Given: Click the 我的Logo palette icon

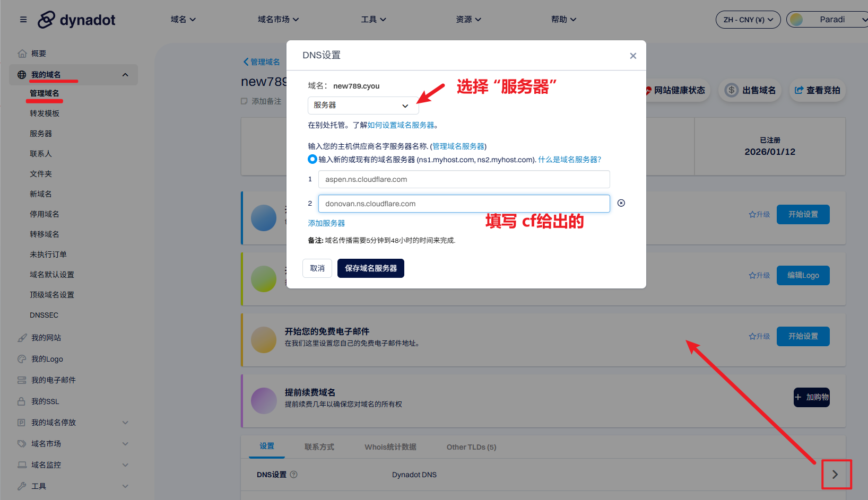Looking at the screenshot, I should pos(22,359).
